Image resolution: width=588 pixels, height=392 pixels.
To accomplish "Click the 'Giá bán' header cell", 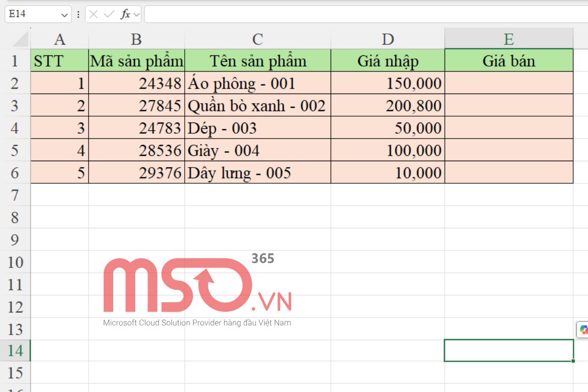I will (x=509, y=61).
